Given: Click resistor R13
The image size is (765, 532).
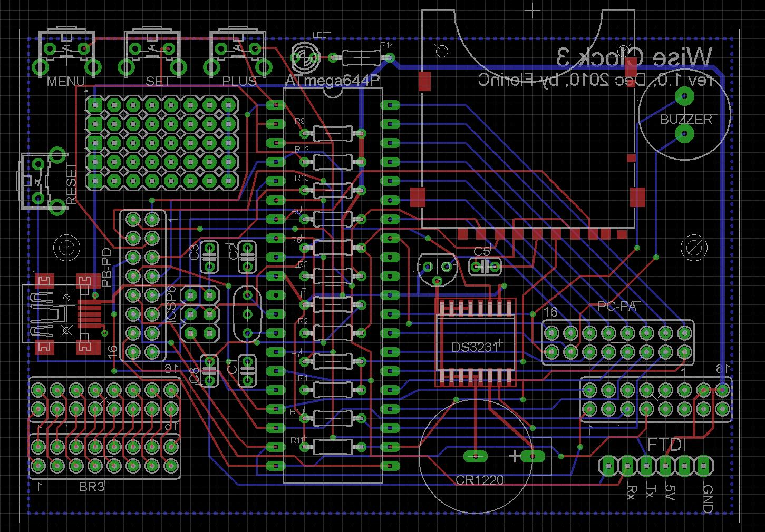Looking at the screenshot, I should pos(332,190).
